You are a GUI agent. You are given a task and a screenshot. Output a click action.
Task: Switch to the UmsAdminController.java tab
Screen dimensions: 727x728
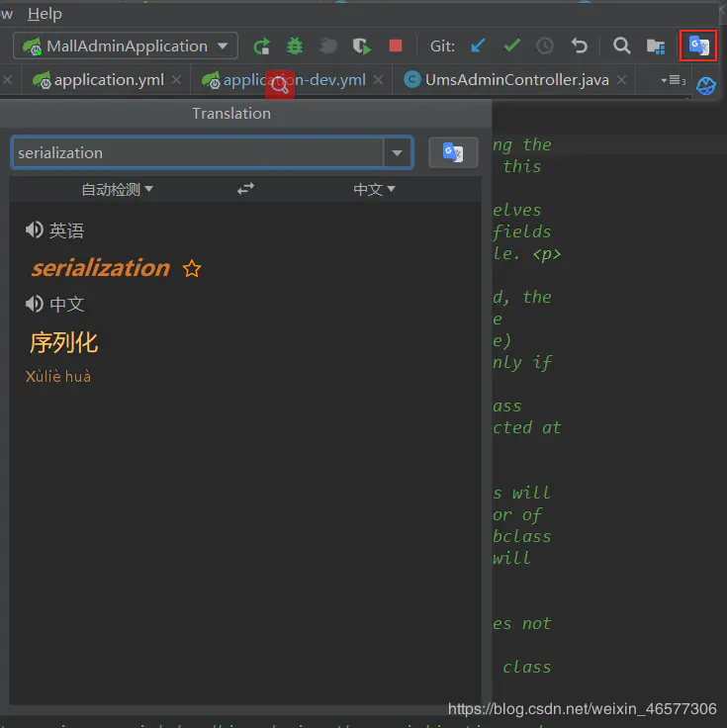click(x=516, y=80)
